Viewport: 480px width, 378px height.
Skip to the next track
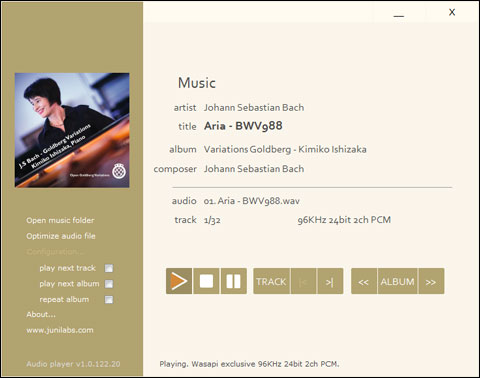[330, 281]
